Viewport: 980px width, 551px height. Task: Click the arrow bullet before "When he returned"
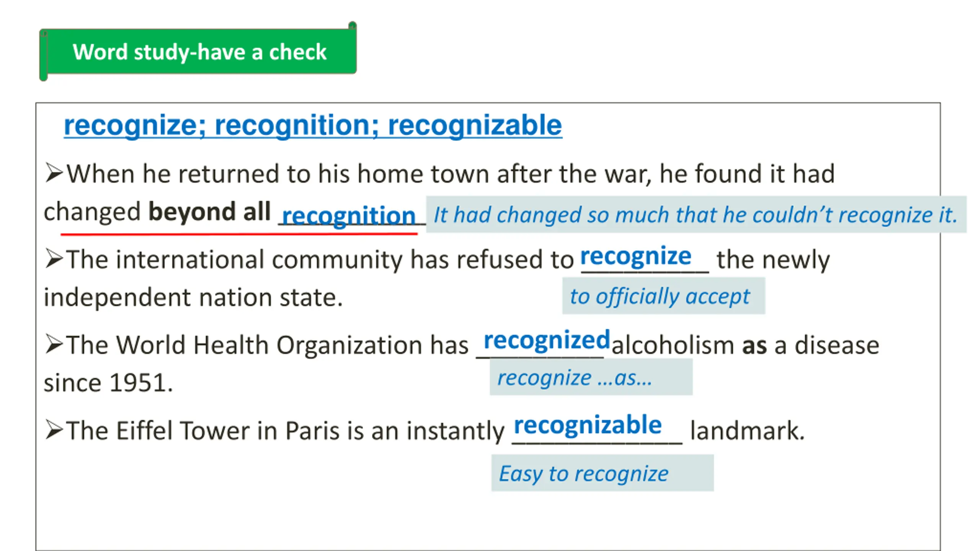point(54,173)
